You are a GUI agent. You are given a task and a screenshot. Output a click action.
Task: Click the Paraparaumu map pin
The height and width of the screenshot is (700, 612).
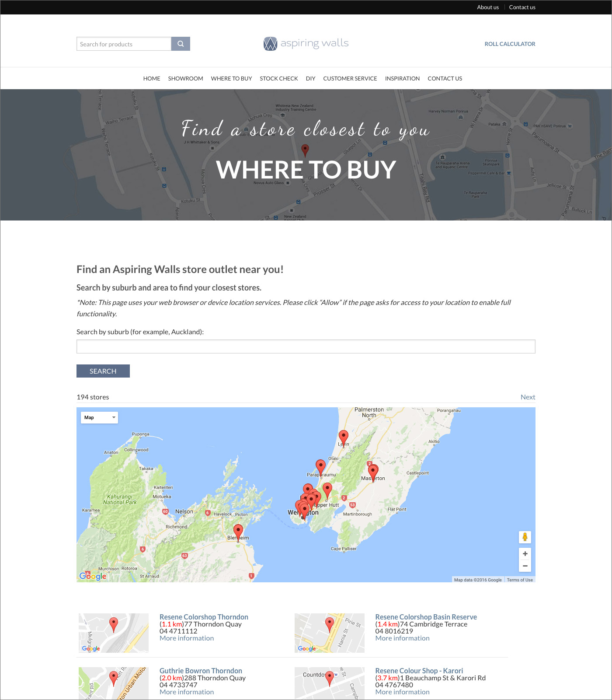point(320,467)
